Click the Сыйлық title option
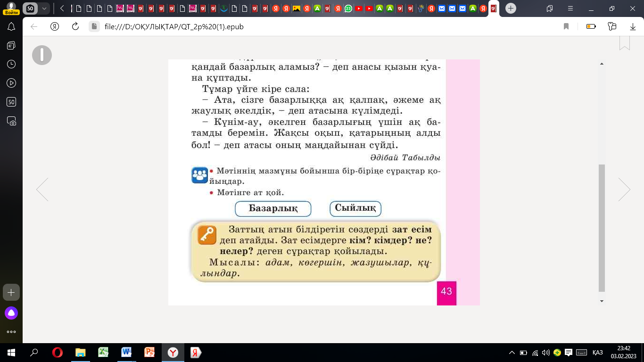Image resolution: width=644 pixels, height=362 pixels. [355, 208]
